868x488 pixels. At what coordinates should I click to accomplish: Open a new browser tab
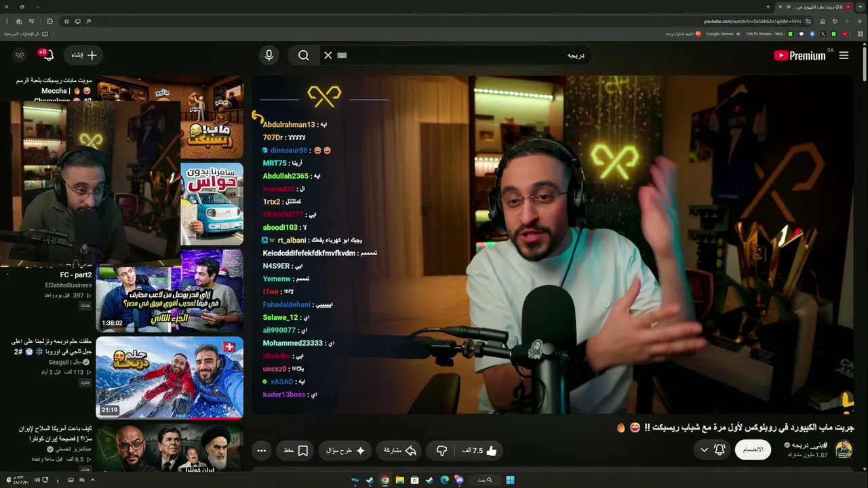coord(768,7)
